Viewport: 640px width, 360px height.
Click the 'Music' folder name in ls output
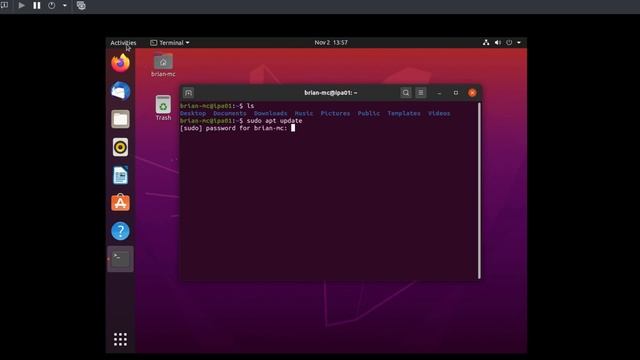(304, 113)
